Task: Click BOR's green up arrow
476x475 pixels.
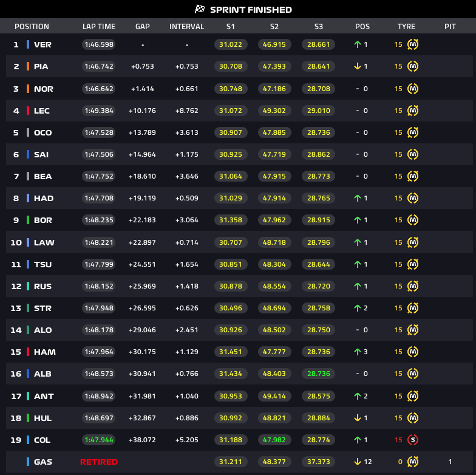Action: [x=358, y=220]
